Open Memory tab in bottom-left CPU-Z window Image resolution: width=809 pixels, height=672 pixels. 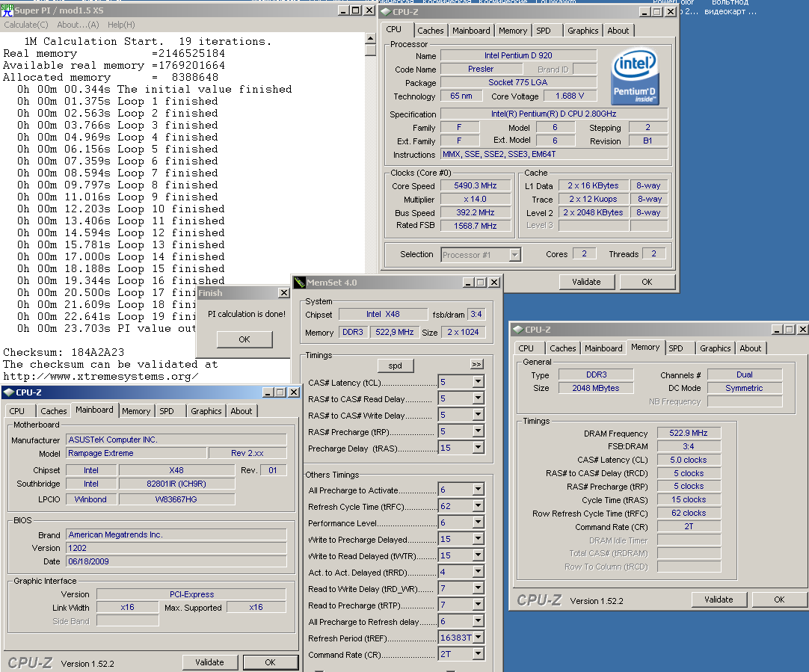click(136, 411)
